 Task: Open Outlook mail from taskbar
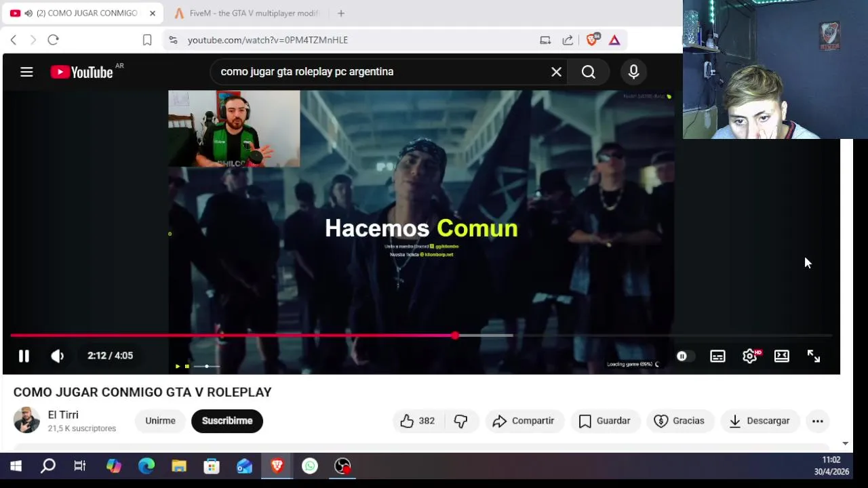pos(244,466)
